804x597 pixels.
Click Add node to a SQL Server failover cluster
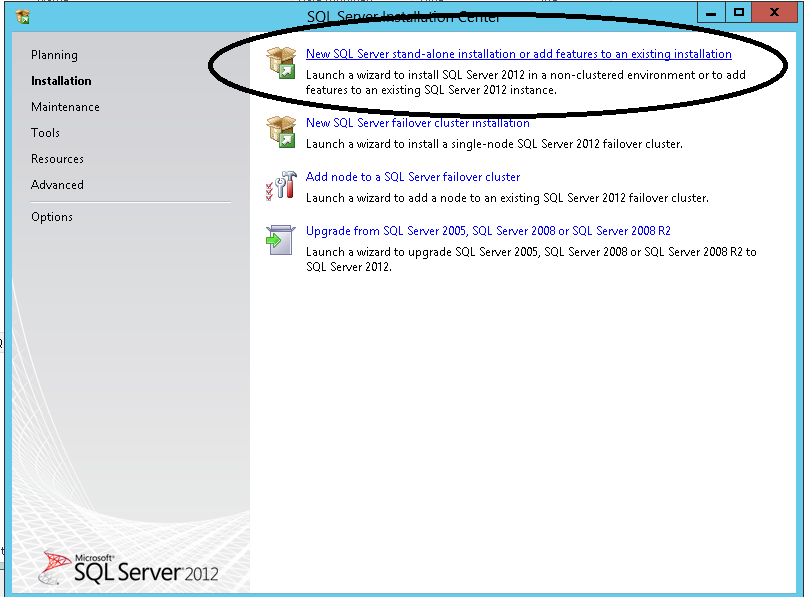pos(413,177)
